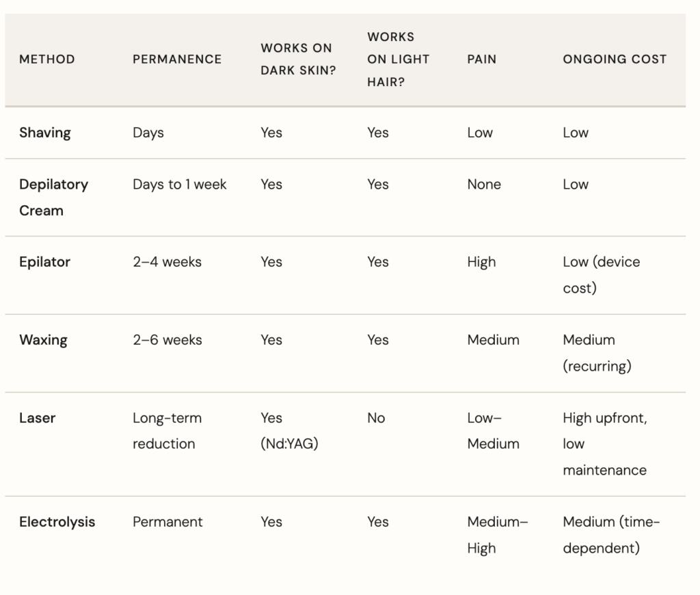Viewport: 700px width, 595px height.
Task: Click the ONGOING COST column header
Action: (615, 59)
